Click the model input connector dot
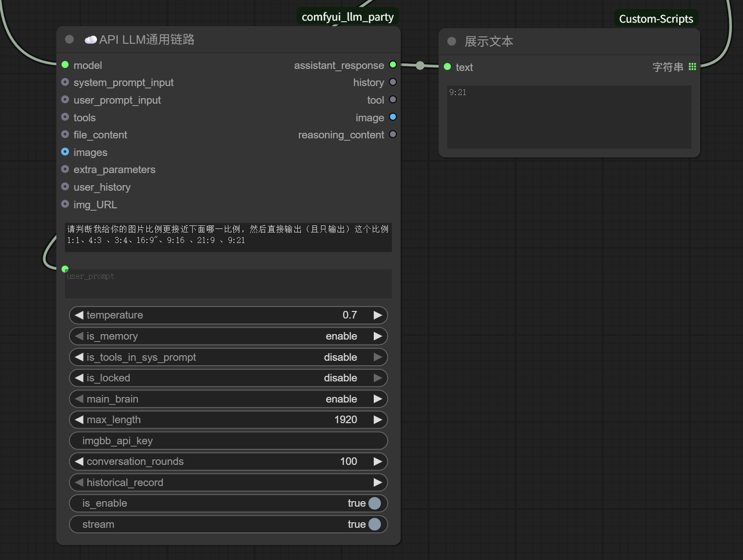Screen dimensions: 743x560 point(65,65)
